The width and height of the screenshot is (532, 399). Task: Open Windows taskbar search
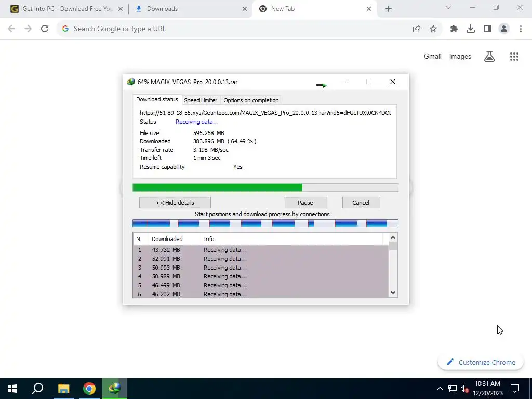tap(37, 389)
